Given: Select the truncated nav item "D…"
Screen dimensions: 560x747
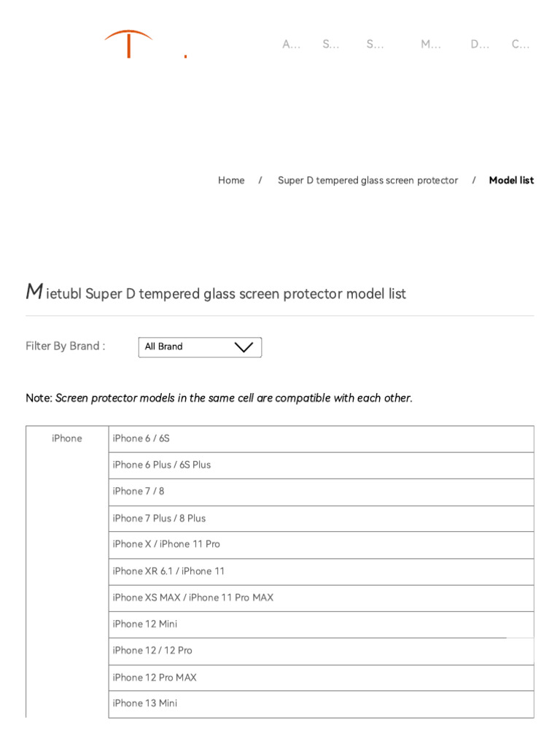Looking at the screenshot, I should pyautogui.click(x=480, y=44).
